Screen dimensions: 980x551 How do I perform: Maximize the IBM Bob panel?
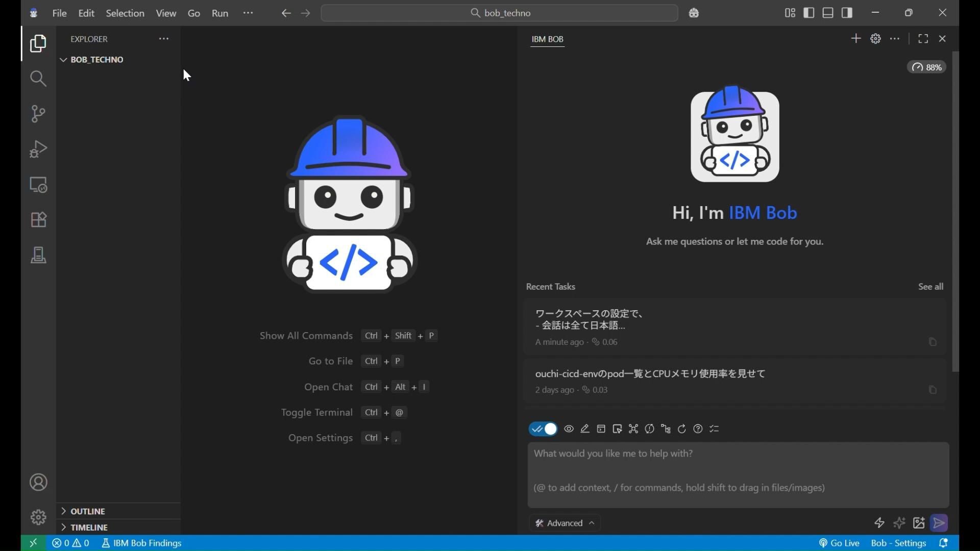(x=923, y=39)
